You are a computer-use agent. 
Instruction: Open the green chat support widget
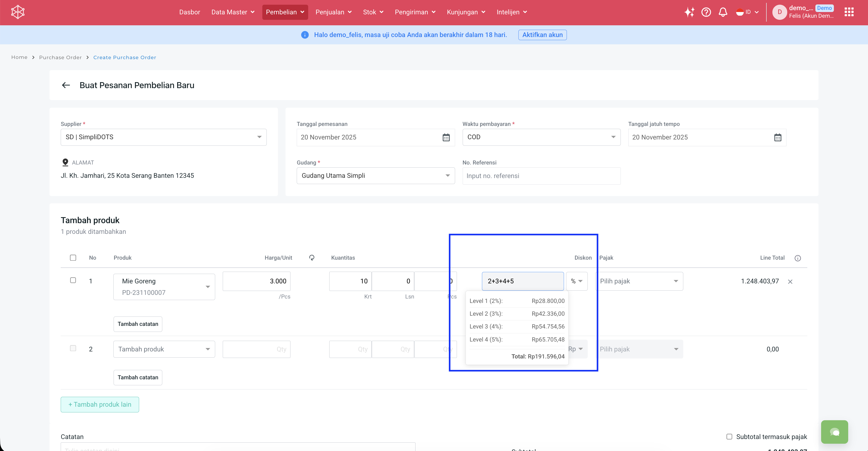[x=834, y=432]
